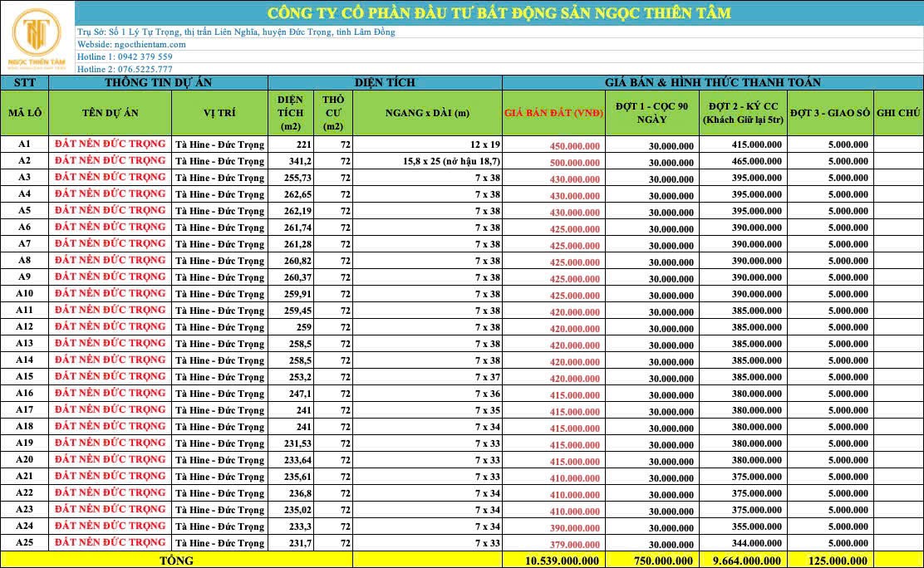
Task: Select area value 262,65 in row A4
Action: (297, 193)
